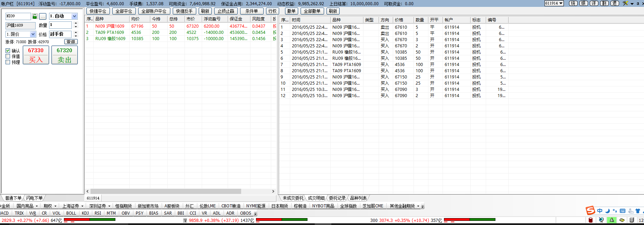644x225 pixels.
Task: Open the 611914 account selector dropdown
Action: pos(561,3)
